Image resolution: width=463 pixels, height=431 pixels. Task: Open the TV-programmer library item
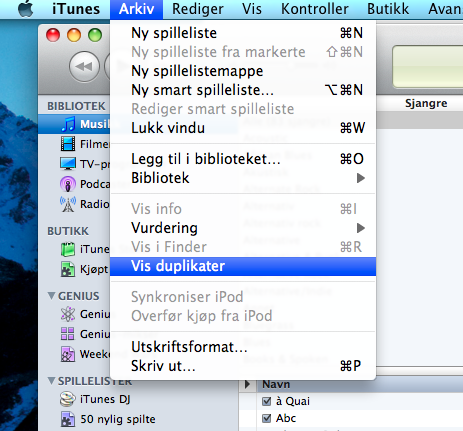(85, 164)
